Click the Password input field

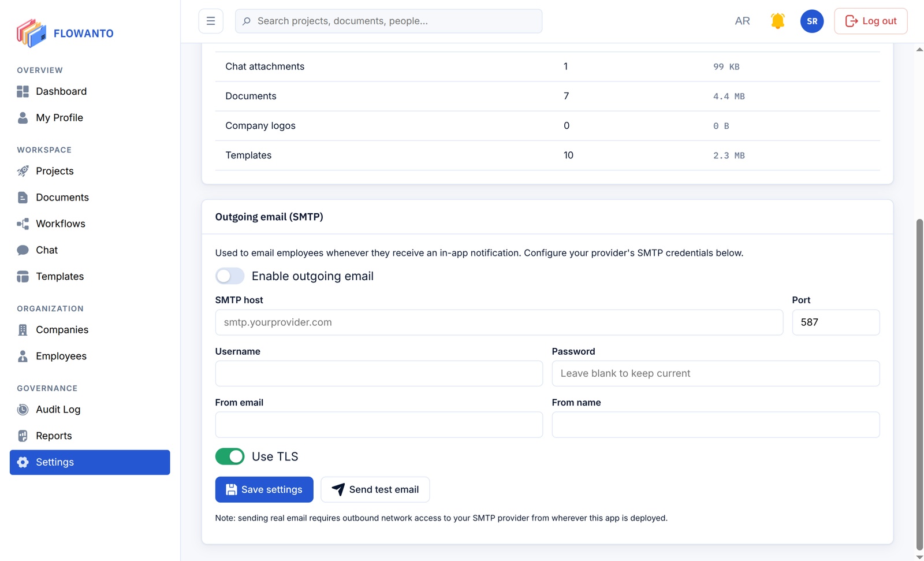pos(716,373)
